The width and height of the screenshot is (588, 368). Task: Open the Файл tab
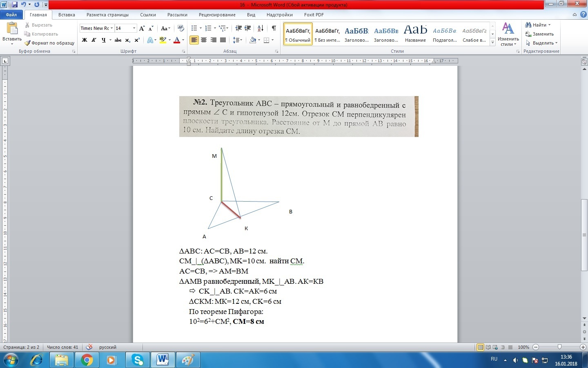coord(11,15)
